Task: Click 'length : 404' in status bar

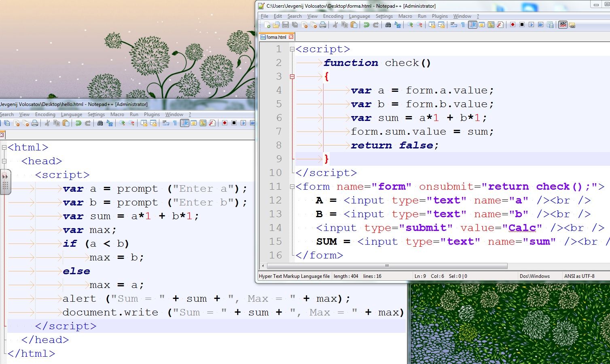Action: pyautogui.click(x=346, y=276)
